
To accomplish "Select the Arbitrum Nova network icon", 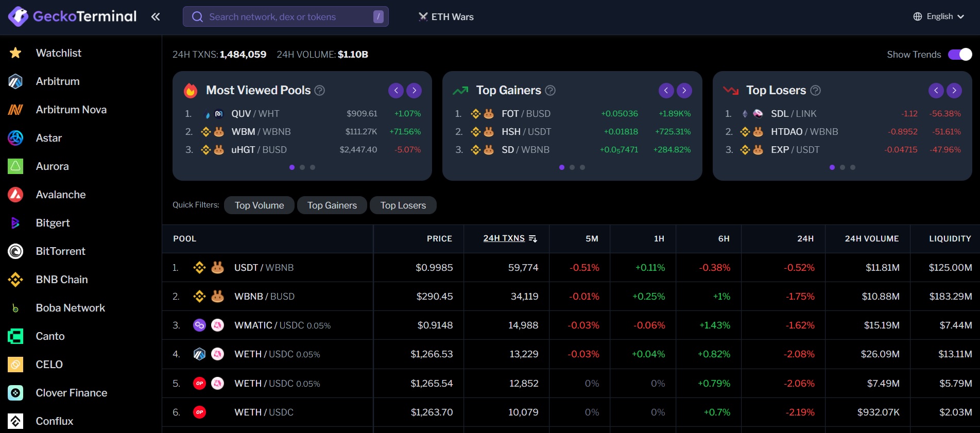I will click(15, 110).
